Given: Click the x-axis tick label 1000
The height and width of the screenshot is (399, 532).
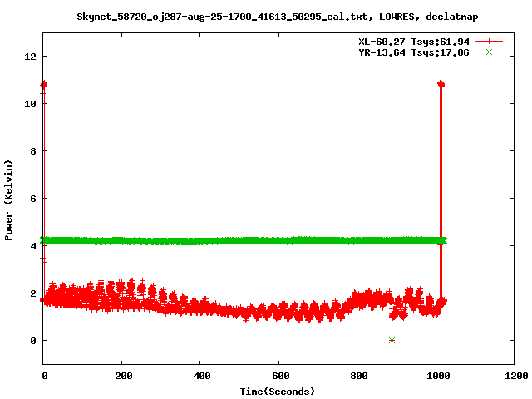Looking at the screenshot, I should pyautogui.click(x=438, y=376).
